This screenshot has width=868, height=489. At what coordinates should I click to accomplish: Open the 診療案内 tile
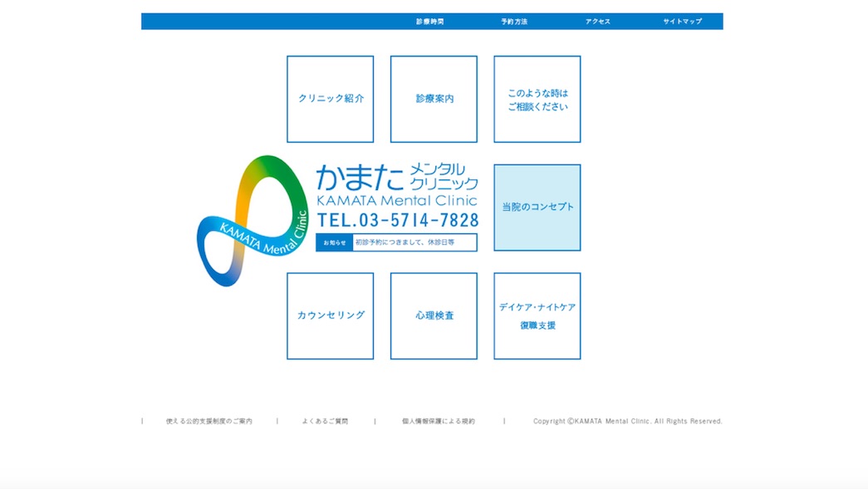(434, 99)
